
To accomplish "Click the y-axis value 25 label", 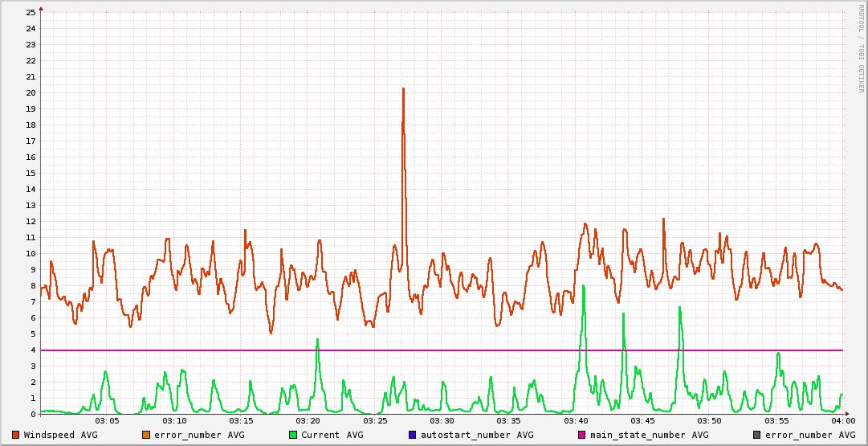I will [31, 12].
